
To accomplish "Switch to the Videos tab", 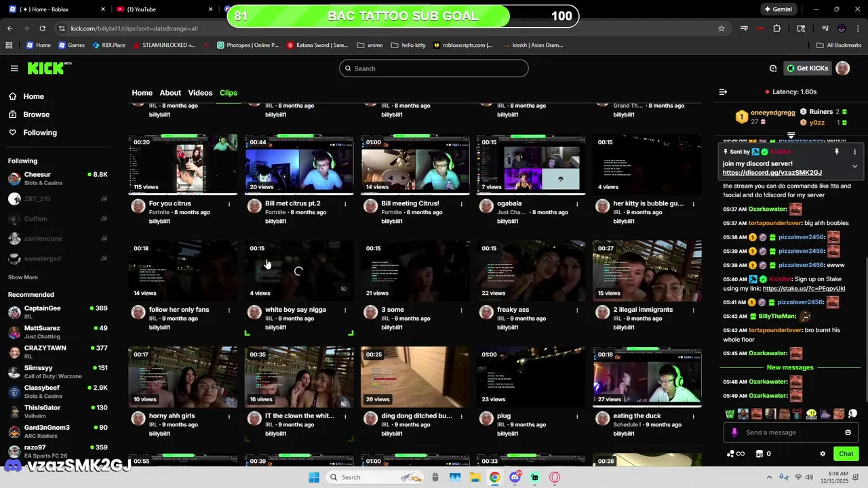I will click(200, 93).
